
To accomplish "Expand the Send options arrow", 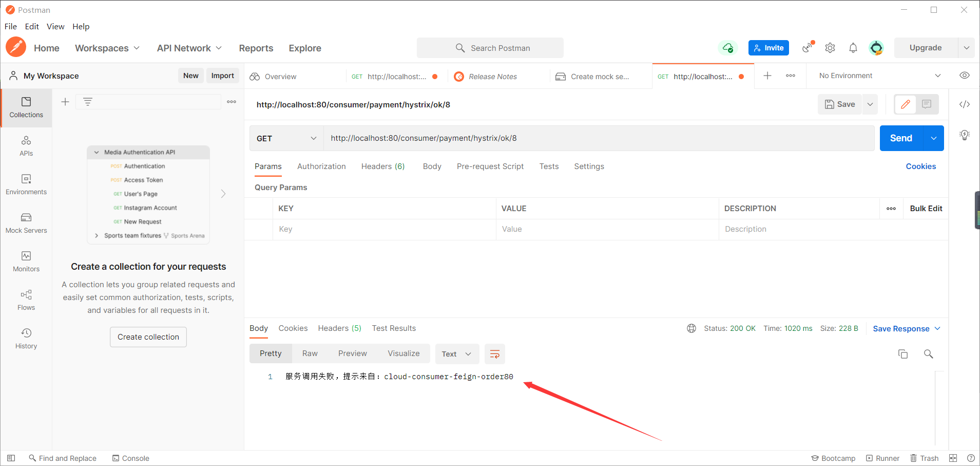I will click(934, 138).
